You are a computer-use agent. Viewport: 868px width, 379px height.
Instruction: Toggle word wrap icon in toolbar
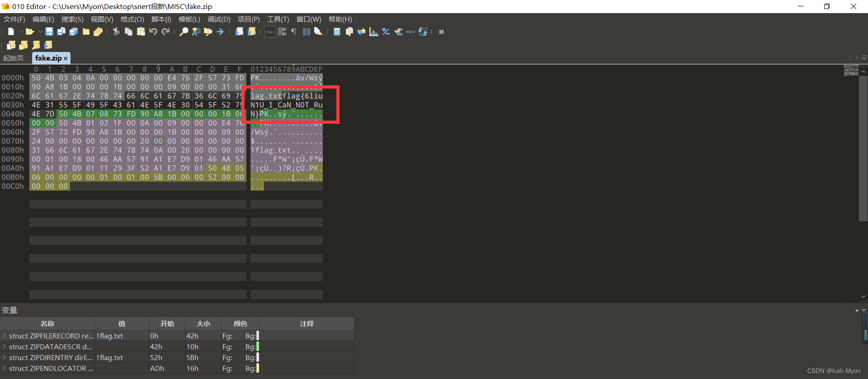[x=282, y=32]
